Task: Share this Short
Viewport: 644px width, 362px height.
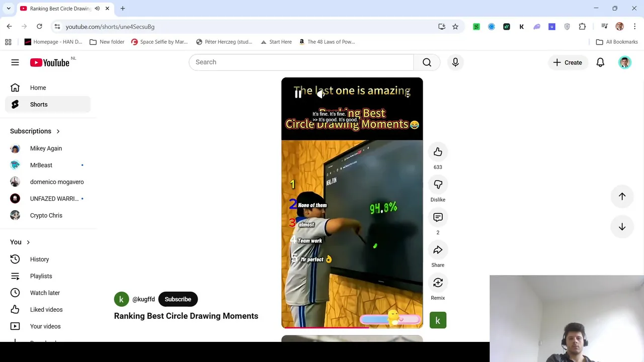Action: pos(438,250)
